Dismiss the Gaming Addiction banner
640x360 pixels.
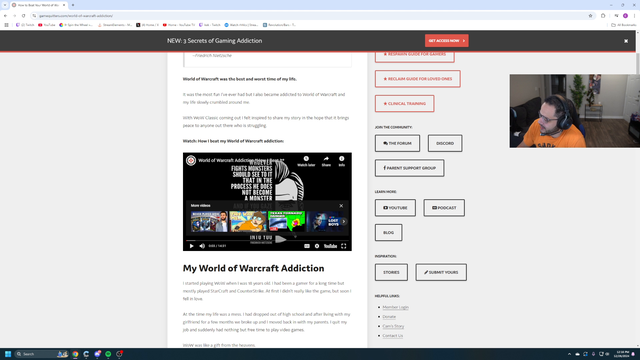tap(626, 41)
